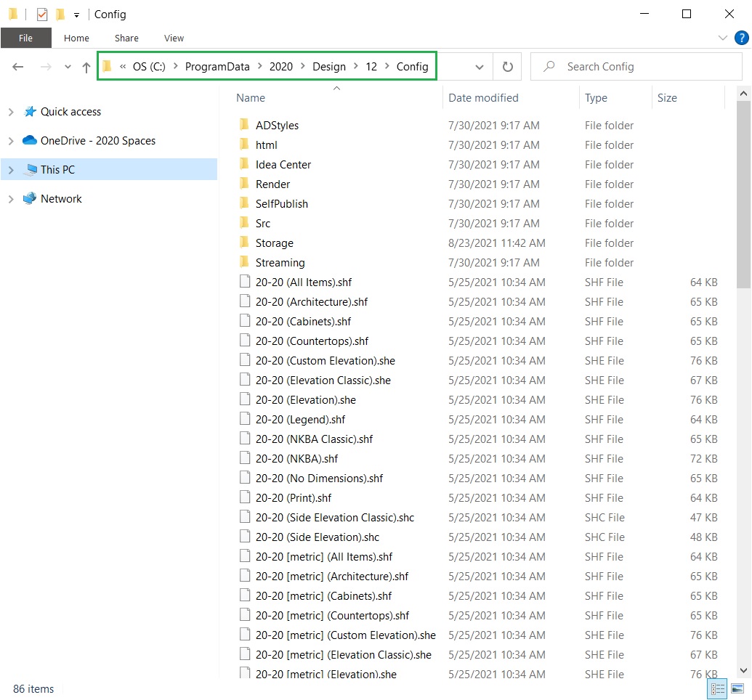Select This PC in navigation pane

click(x=57, y=170)
